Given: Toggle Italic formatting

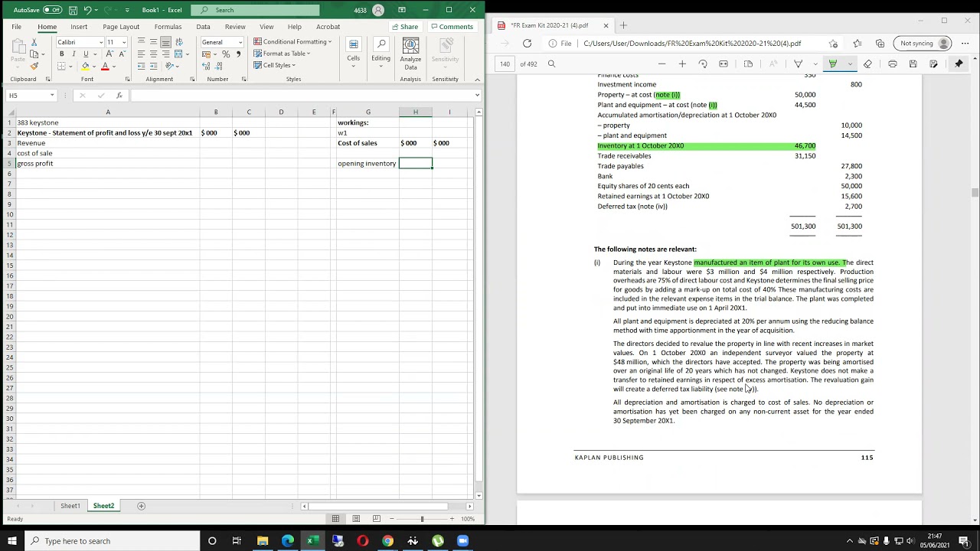Looking at the screenshot, I should (73, 54).
